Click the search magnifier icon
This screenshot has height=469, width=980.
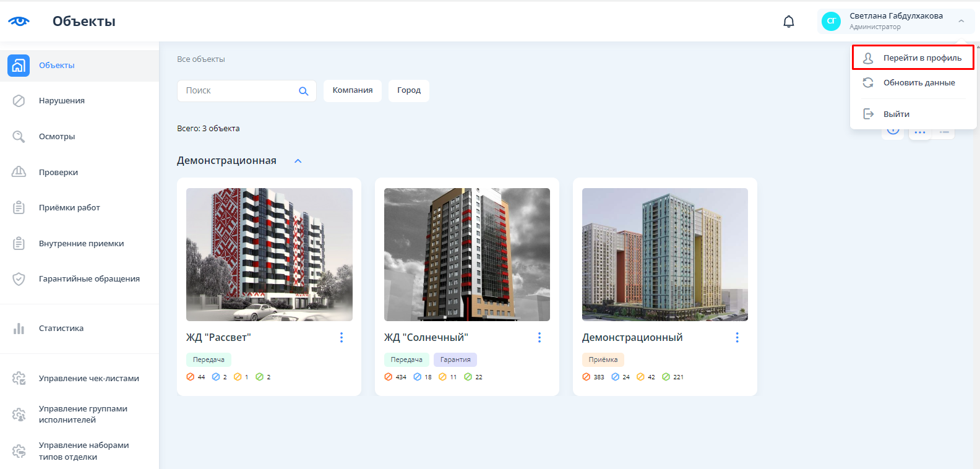303,91
